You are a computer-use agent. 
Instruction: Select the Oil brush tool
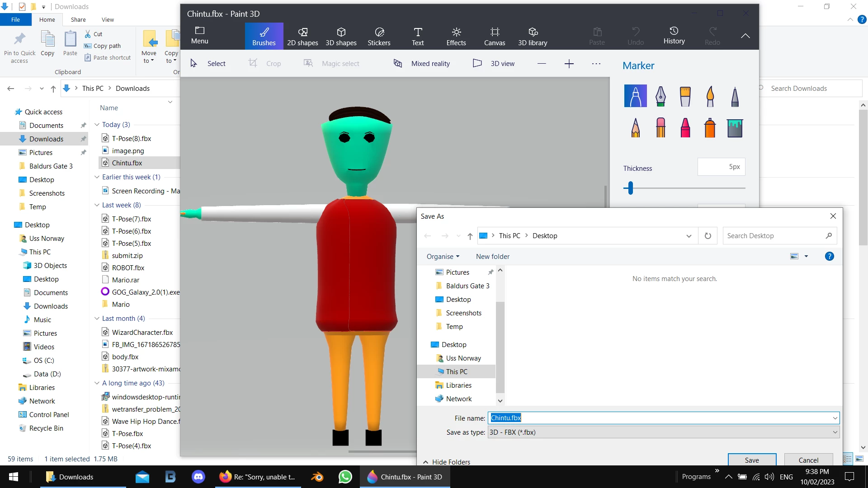685,96
